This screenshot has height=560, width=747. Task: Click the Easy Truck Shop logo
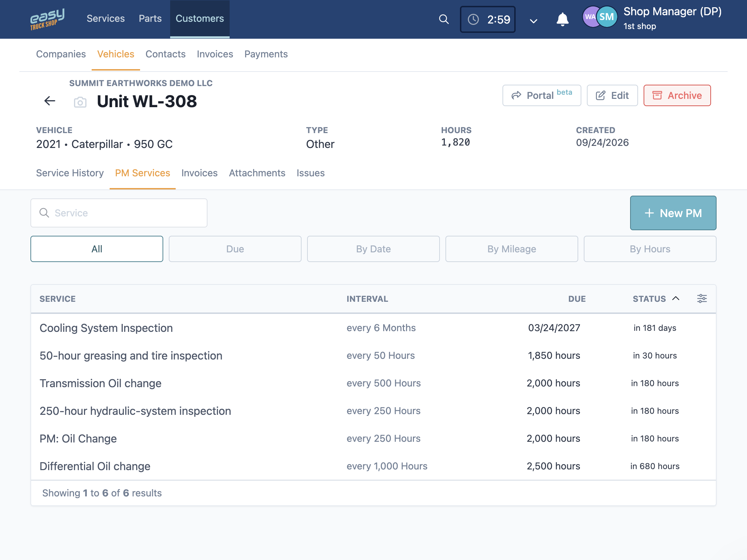[x=47, y=19]
